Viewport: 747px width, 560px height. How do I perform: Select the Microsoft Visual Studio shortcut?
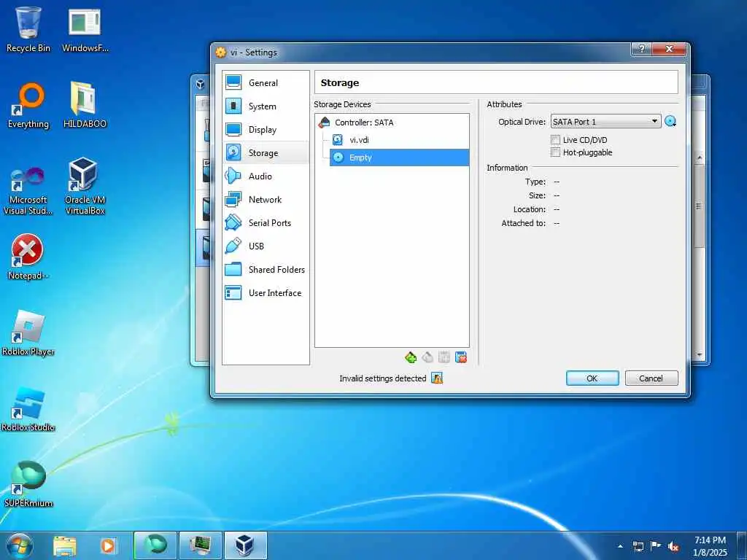[x=28, y=190]
